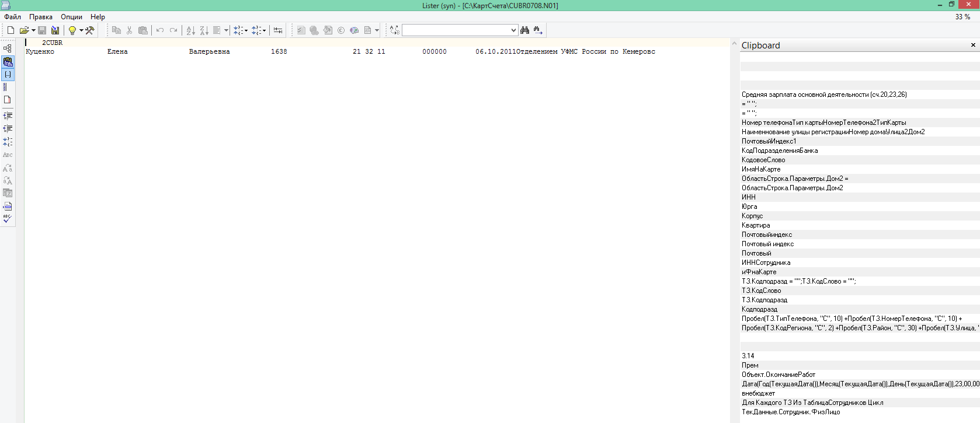
Task: Open the search combo box history arrow
Action: pyautogui.click(x=513, y=30)
